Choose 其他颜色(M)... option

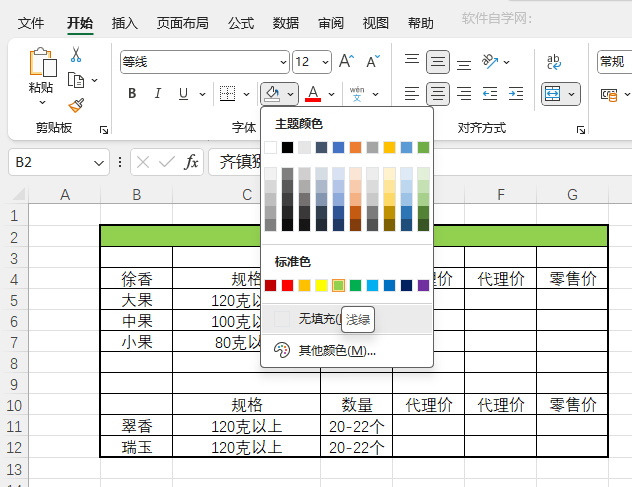[x=347, y=350]
